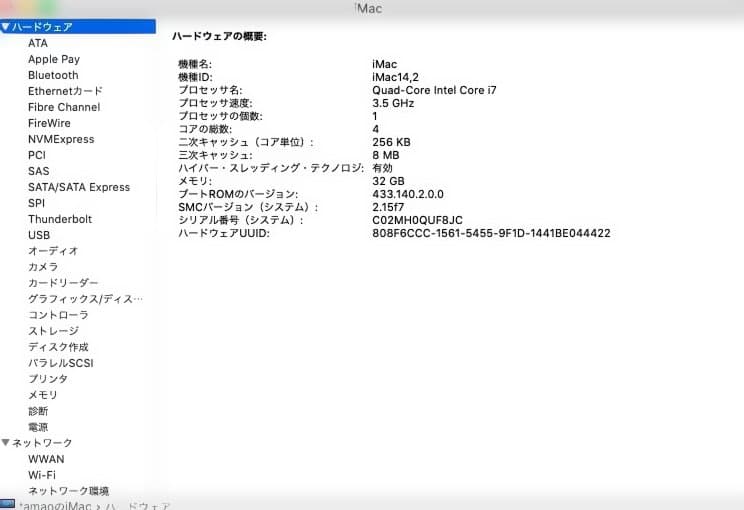This screenshot has width=744, height=510.
Task: Open the Apple Pay entry
Action: [x=54, y=59]
